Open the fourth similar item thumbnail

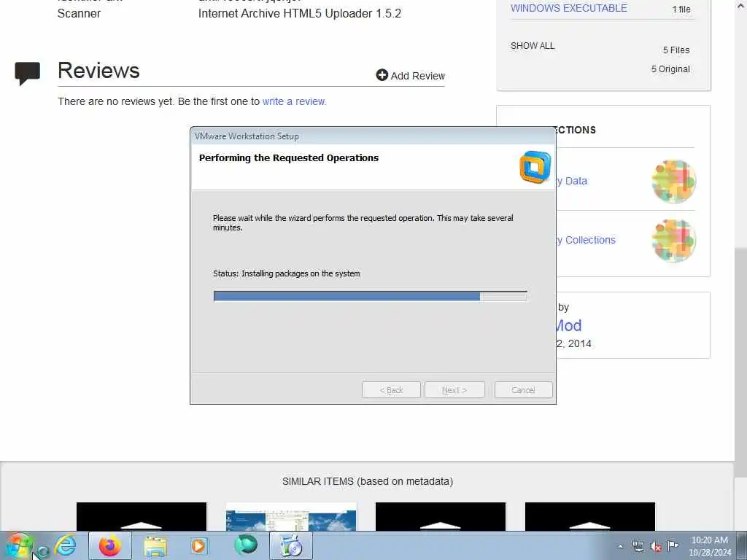pos(589,516)
